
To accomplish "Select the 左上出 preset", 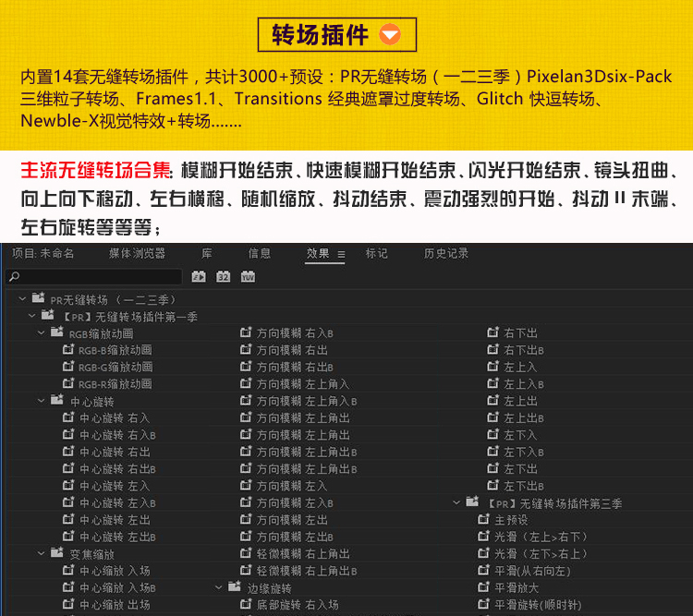I will pyautogui.click(x=520, y=401).
